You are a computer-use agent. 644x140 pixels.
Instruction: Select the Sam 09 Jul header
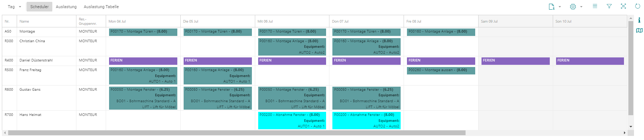[x=516, y=21]
